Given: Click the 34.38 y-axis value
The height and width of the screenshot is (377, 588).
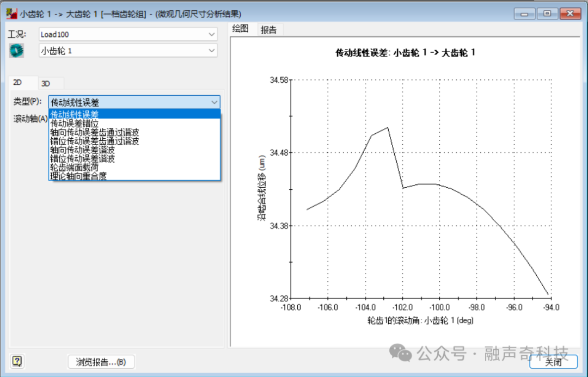Looking at the screenshot, I should pyautogui.click(x=279, y=226).
